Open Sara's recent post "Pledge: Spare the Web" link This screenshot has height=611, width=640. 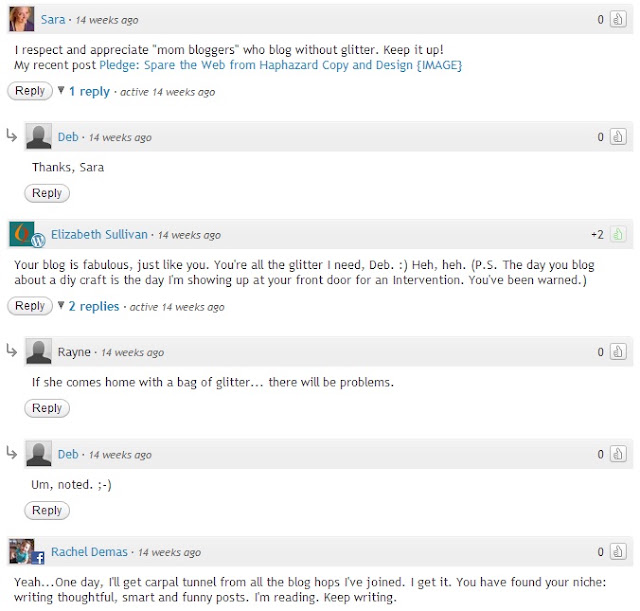(280, 65)
